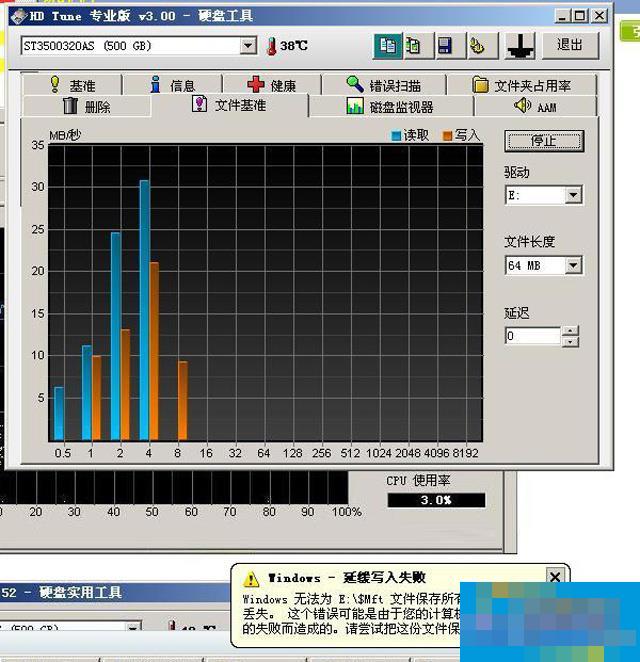This screenshot has width=640, height=662.
Task: Open the Health (健康) tab
Action: (x=272, y=85)
